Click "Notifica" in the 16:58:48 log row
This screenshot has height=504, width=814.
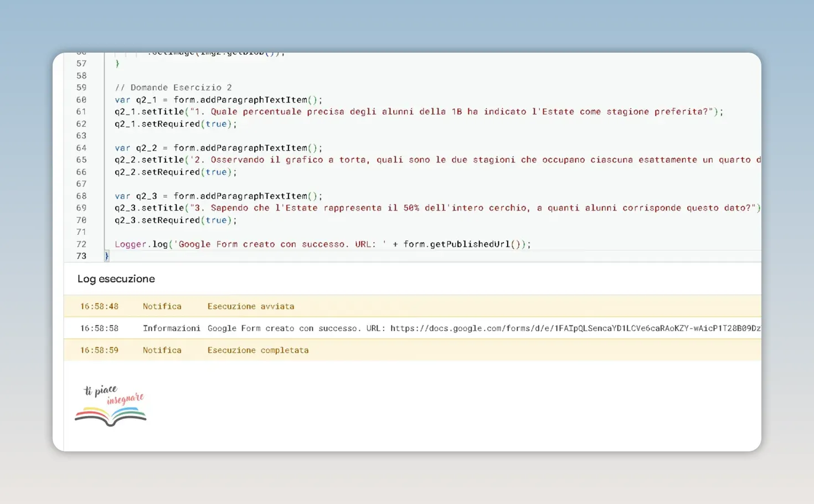[x=162, y=306]
